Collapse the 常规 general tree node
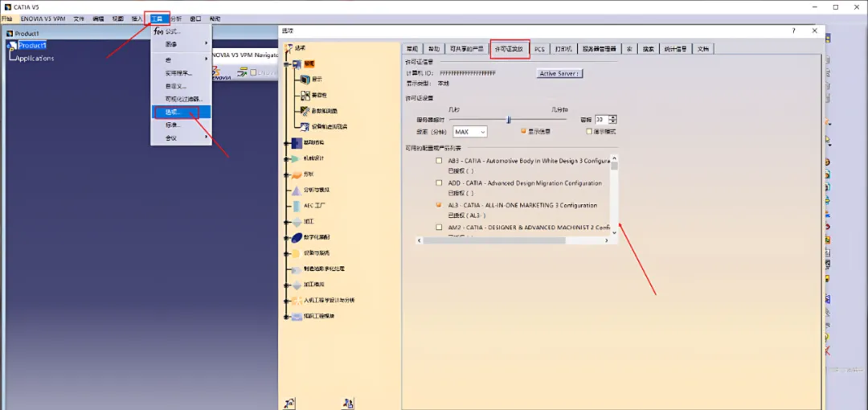 coord(285,64)
